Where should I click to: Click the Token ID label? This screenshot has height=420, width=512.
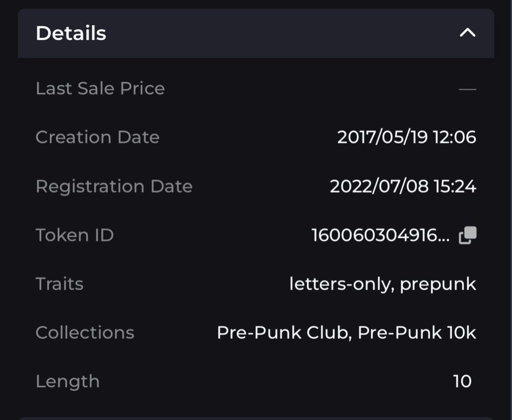75,235
